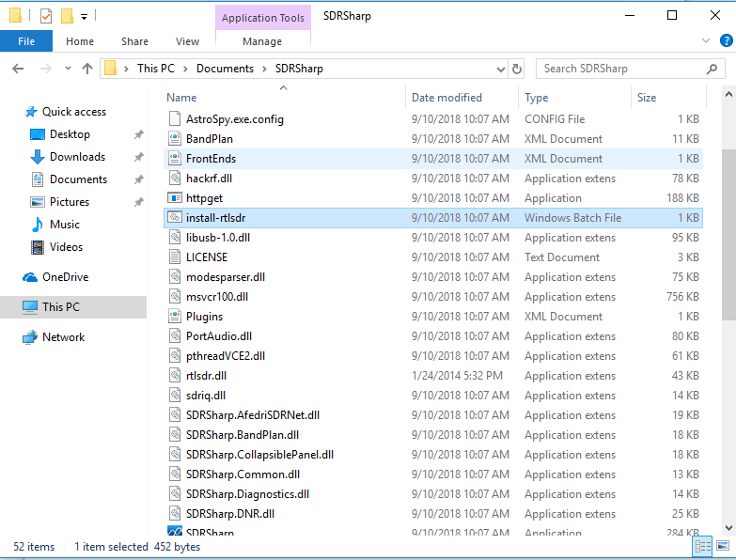Click the OneDrive cloud icon
This screenshot has width=736, height=560.
pos(30,277)
